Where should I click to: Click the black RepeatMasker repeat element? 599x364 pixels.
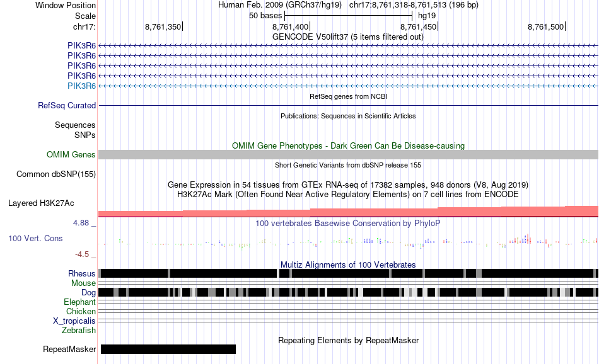coord(168,349)
